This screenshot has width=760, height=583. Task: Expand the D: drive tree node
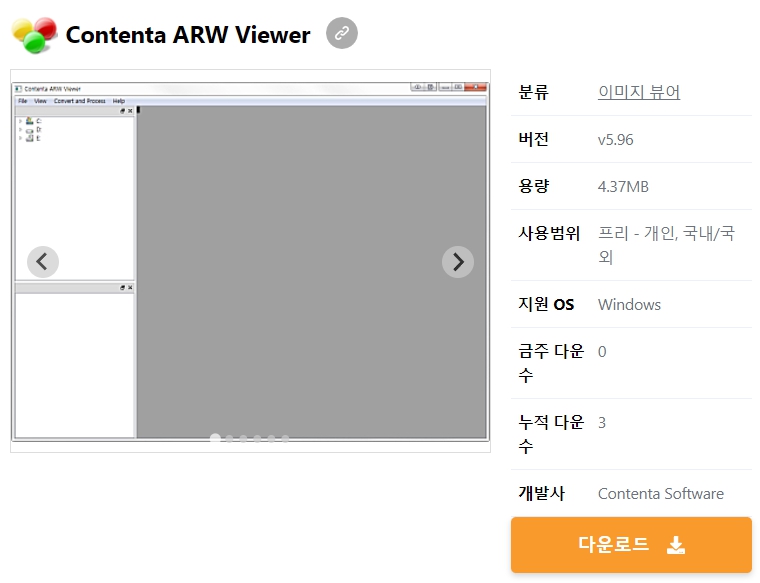click(20, 129)
